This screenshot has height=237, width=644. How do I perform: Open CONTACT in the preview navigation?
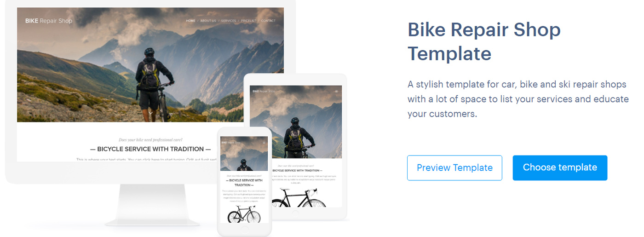click(x=268, y=21)
